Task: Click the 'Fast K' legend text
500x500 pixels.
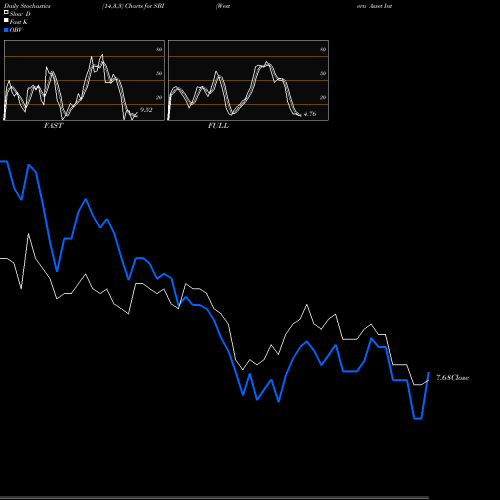Action: (19, 22)
